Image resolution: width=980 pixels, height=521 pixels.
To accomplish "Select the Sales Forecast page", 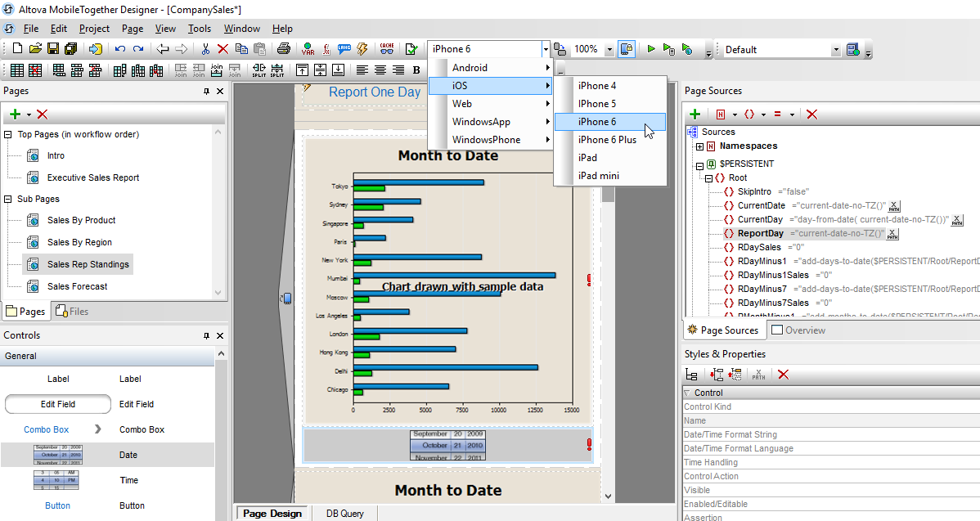I will (78, 286).
